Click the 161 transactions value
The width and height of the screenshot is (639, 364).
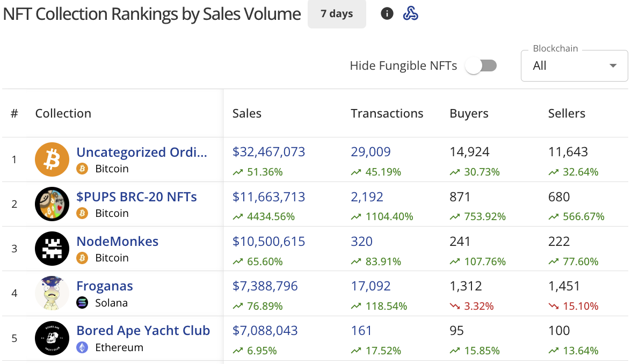(361, 331)
